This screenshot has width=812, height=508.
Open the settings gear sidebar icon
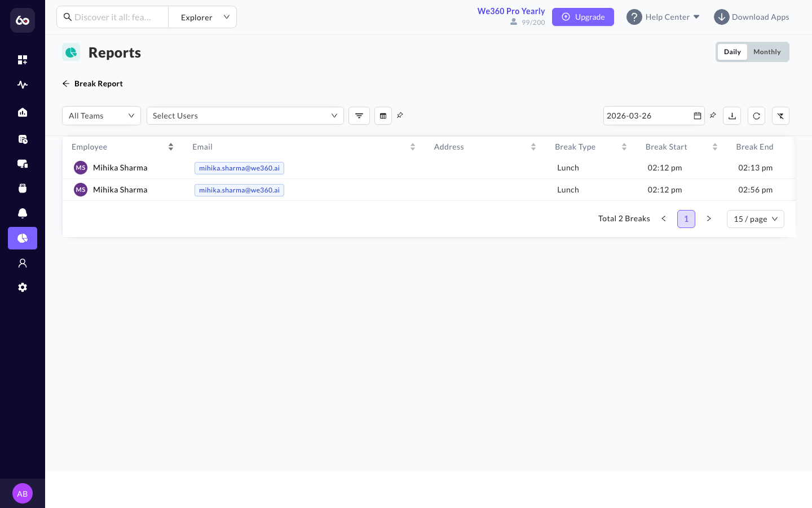[x=23, y=287]
